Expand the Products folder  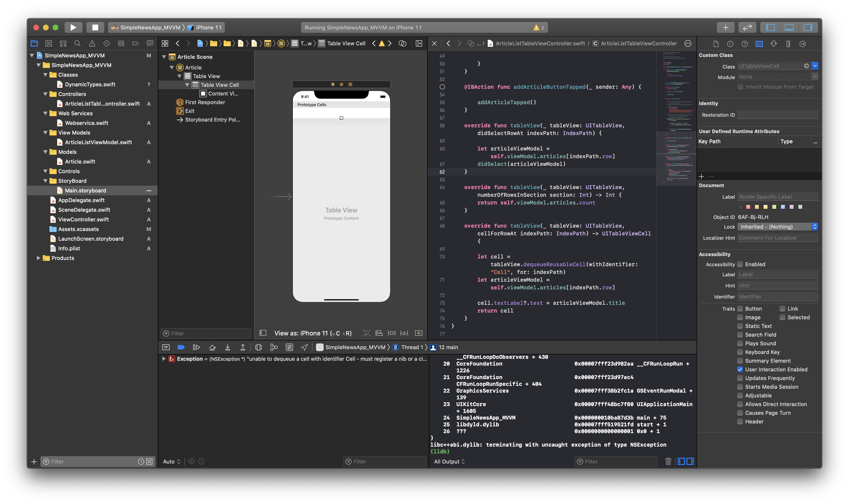(38, 258)
